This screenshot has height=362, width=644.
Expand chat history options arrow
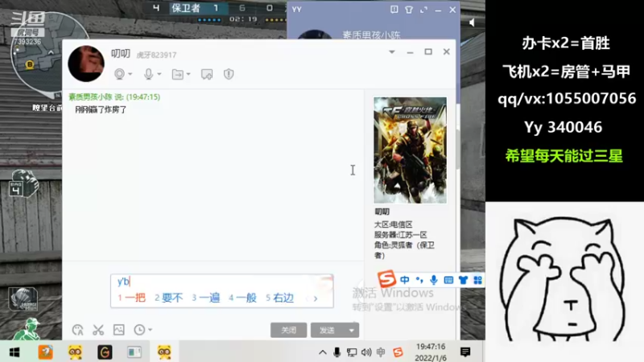(151, 330)
